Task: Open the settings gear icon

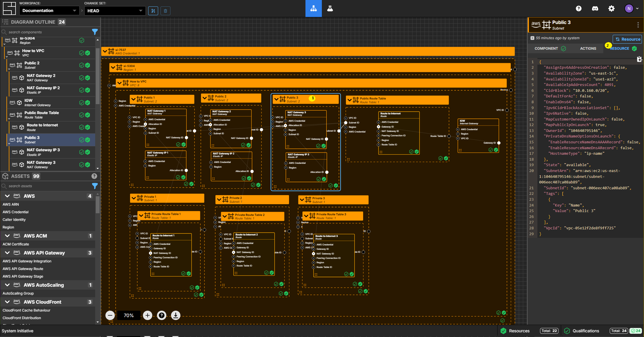Action: (611, 8)
